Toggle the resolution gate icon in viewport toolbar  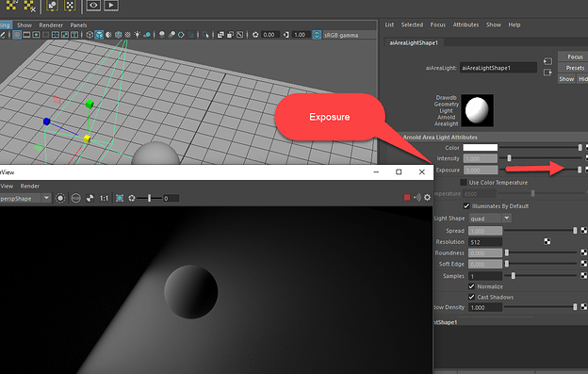[x=36, y=35]
